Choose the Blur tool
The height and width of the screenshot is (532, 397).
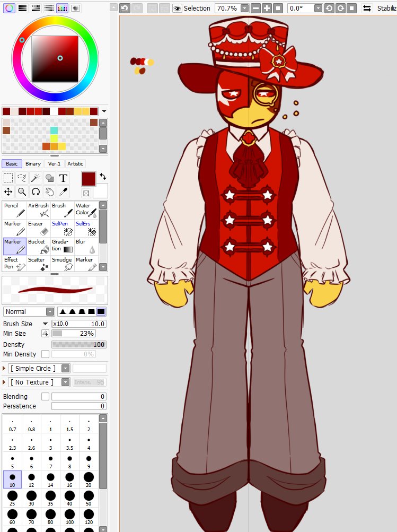(x=86, y=246)
